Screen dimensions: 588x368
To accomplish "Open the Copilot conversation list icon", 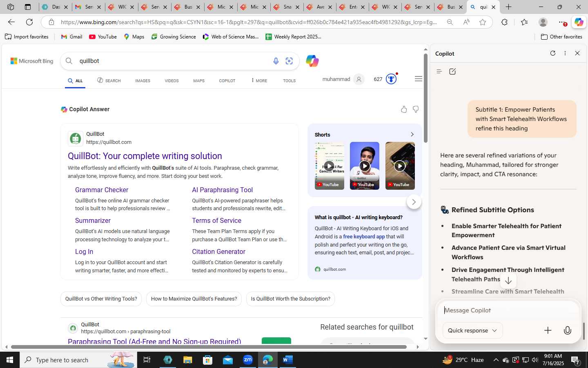I will (439, 72).
